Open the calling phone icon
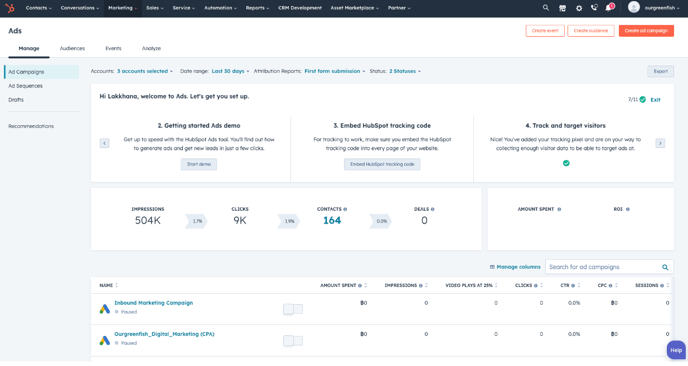 [594, 7]
